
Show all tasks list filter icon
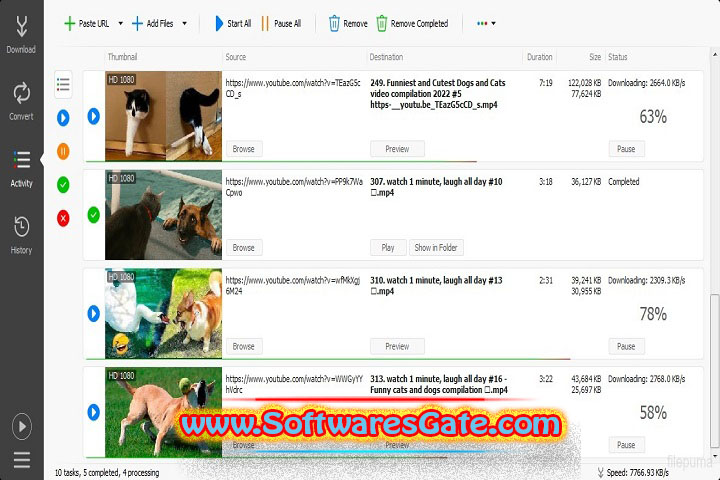point(63,85)
